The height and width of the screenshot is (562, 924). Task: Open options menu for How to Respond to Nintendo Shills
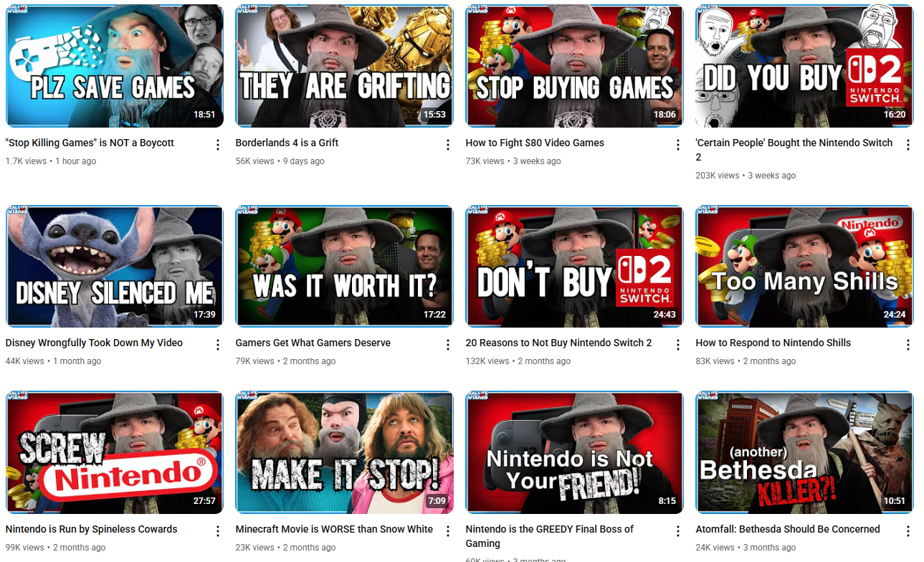908,345
